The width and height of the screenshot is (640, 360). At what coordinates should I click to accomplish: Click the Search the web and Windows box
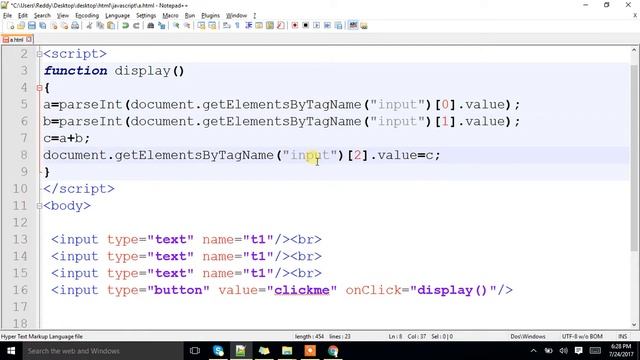(x=102, y=351)
